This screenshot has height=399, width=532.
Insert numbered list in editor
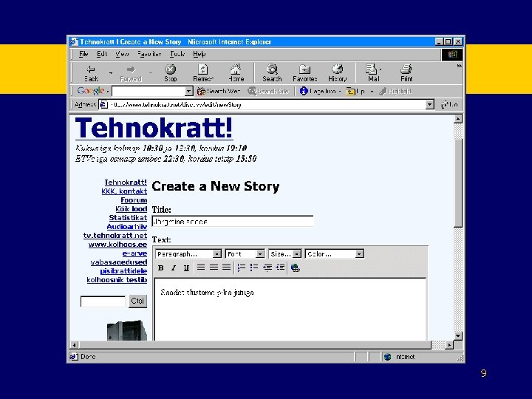241,267
